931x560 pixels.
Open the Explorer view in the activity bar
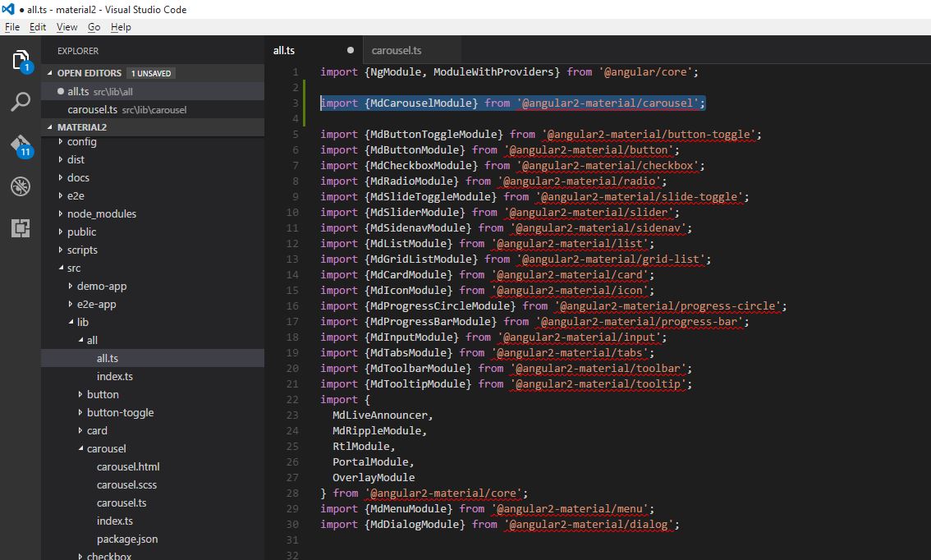pyautogui.click(x=20, y=58)
